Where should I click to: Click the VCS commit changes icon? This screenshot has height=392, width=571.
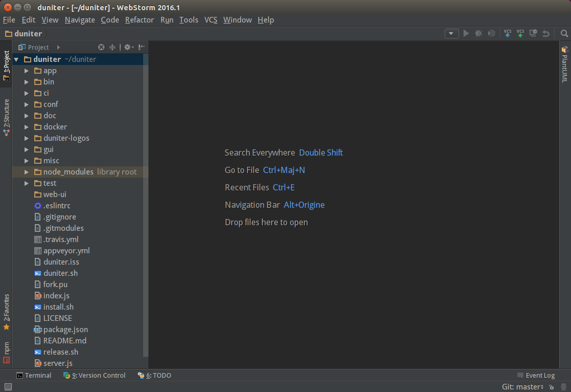[x=520, y=33]
